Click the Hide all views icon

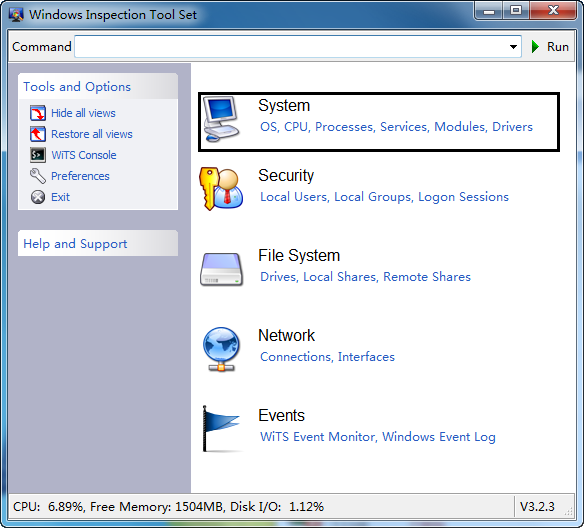[x=38, y=113]
